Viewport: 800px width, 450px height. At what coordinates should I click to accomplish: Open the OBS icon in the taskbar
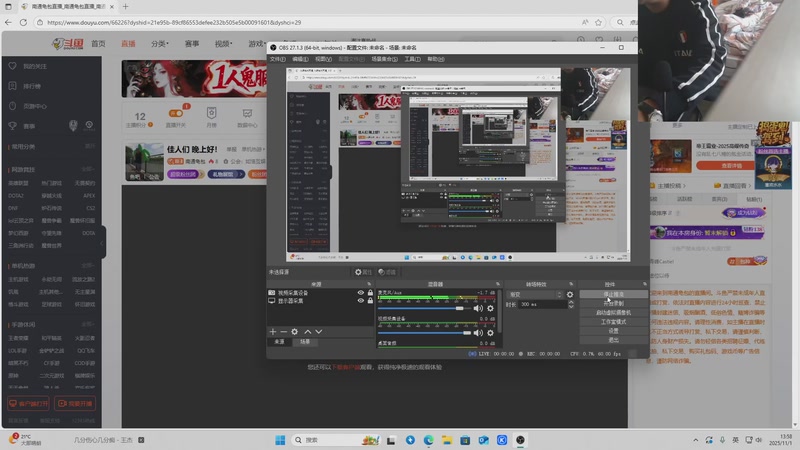[x=520, y=440]
